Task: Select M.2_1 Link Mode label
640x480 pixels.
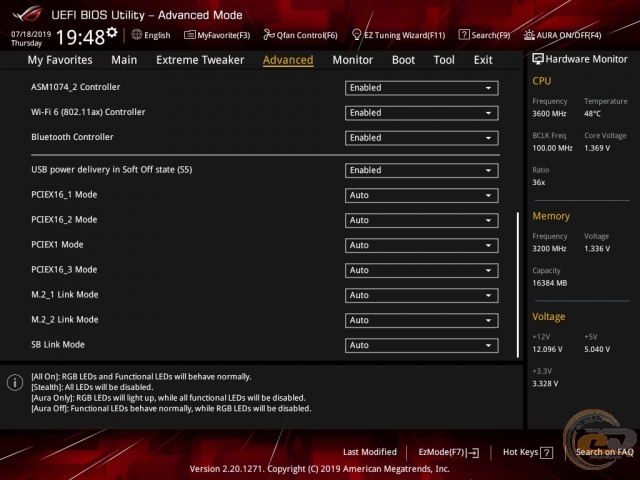Action: 64,295
